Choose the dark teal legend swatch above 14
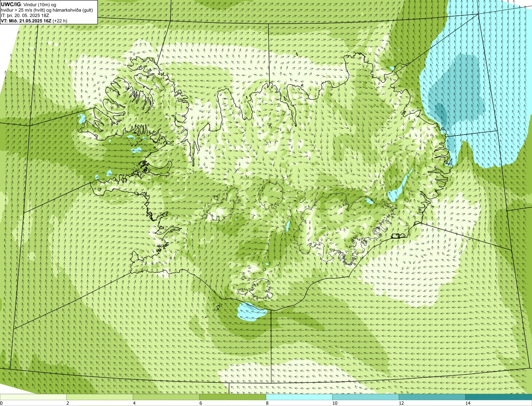 (x=499, y=397)
